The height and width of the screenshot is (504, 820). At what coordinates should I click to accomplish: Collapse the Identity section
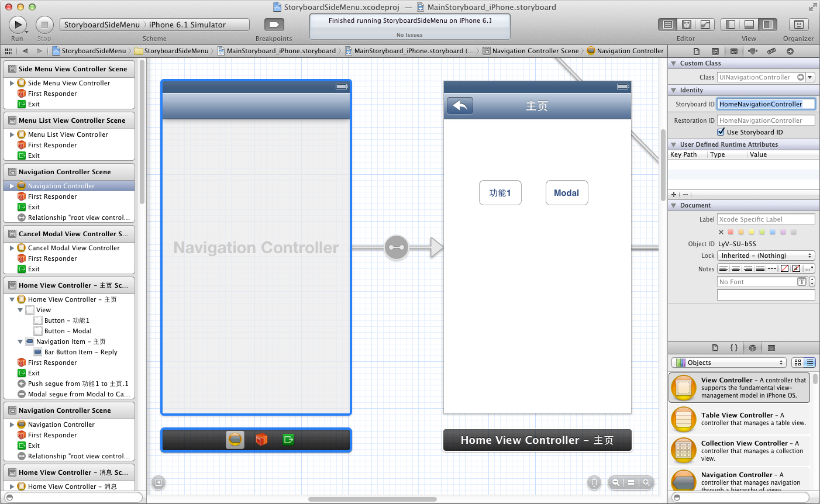coord(673,90)
